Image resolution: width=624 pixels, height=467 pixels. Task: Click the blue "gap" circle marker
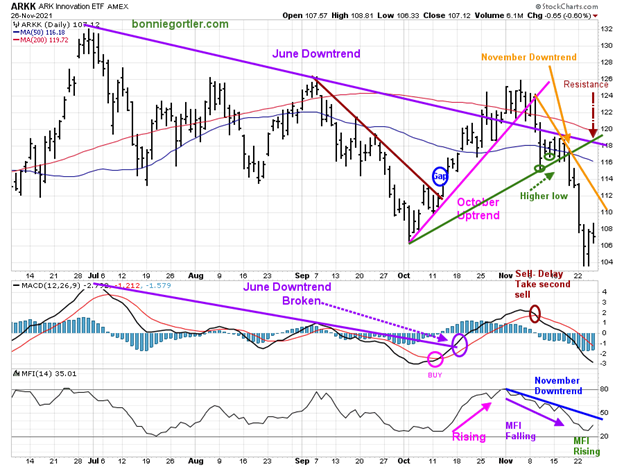click(x=439, y=174)
